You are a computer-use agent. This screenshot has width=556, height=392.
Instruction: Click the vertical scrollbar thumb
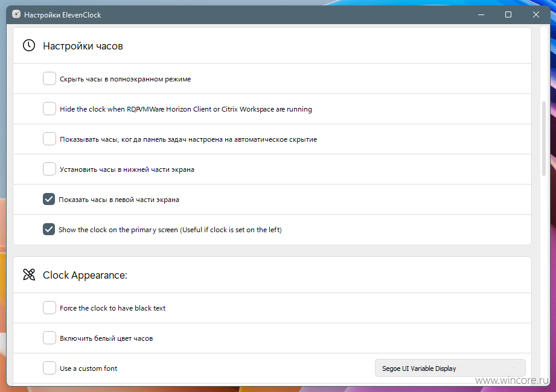(x=544, y=139)
